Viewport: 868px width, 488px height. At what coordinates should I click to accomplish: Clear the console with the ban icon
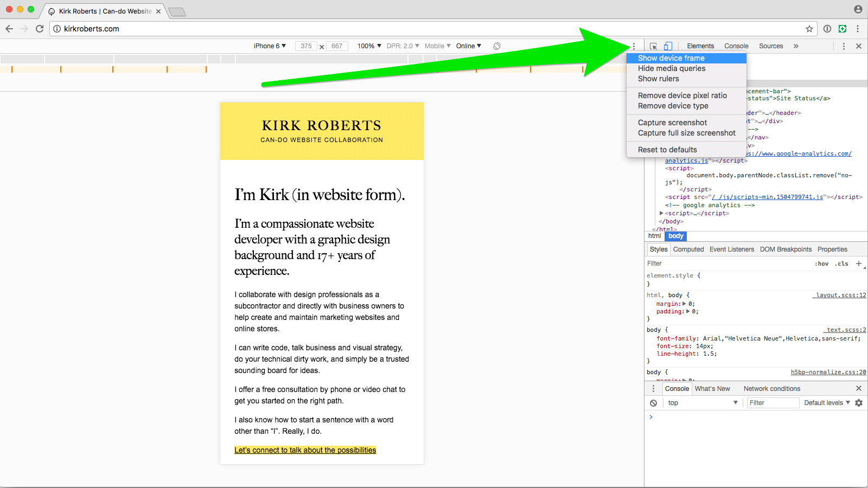[654, 403]
